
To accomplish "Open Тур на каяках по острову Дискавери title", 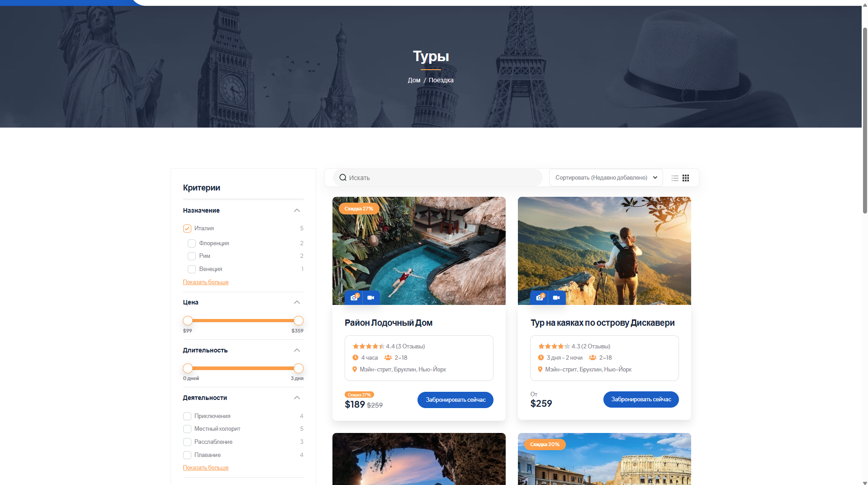I will pos(602,323).
